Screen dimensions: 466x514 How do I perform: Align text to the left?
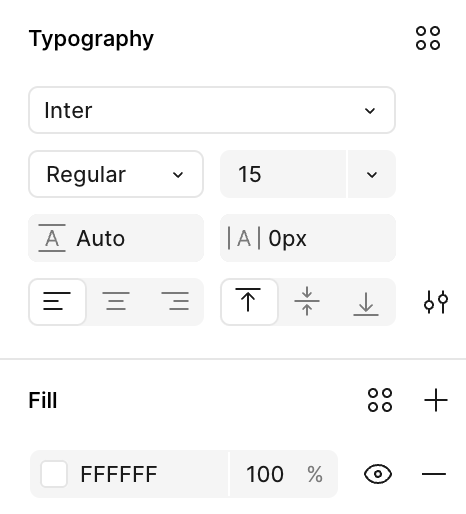[57, 302]
